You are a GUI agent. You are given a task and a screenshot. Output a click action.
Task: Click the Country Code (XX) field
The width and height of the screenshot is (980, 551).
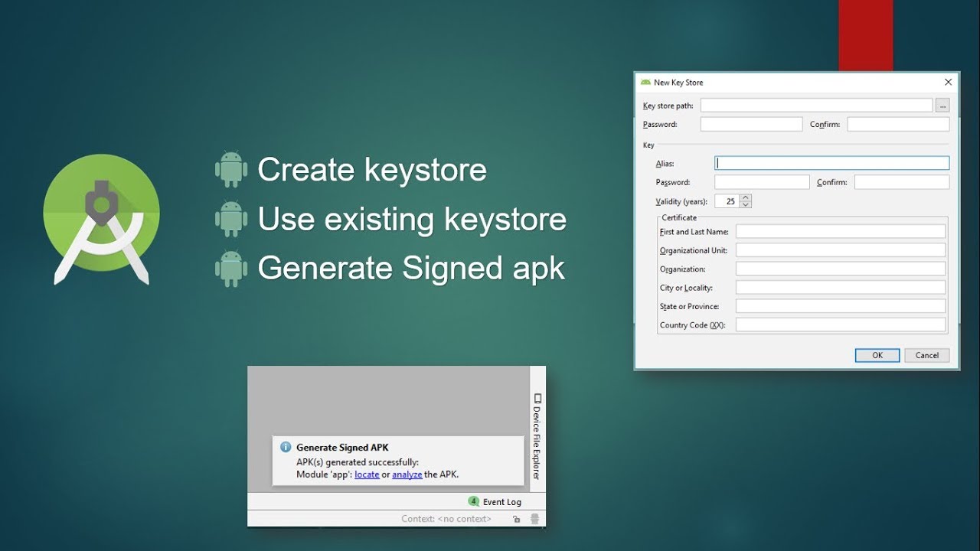coord(841,325)
